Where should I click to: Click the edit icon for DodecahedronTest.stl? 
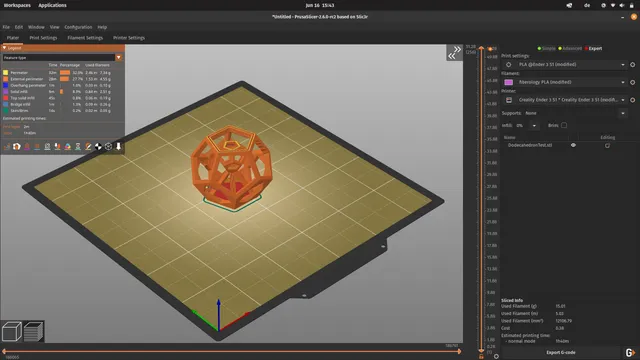click(607, 145)
